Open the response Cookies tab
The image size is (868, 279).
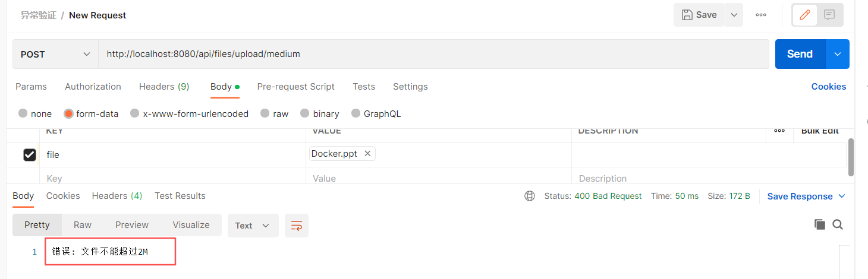click(63, 196)
